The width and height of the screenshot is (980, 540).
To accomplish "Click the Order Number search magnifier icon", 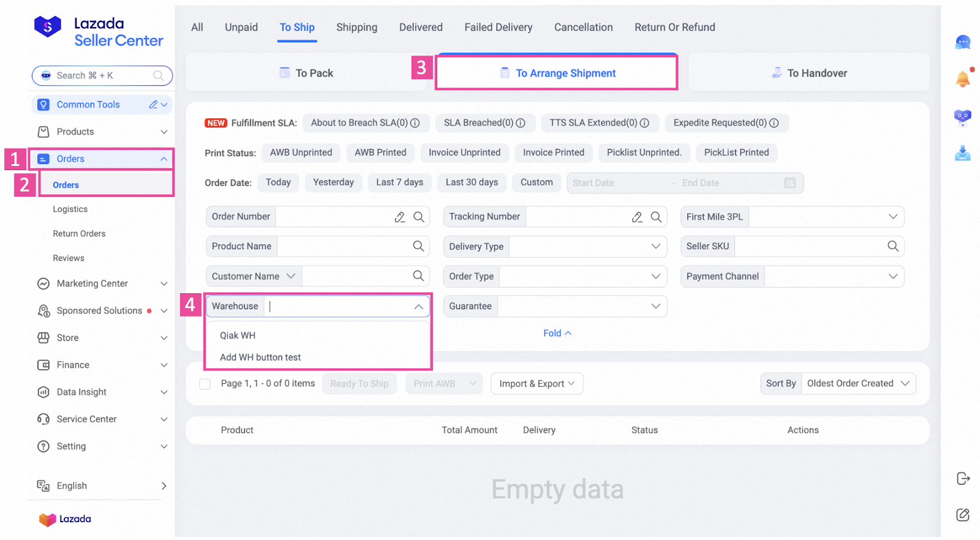I will tap(419, 217).
